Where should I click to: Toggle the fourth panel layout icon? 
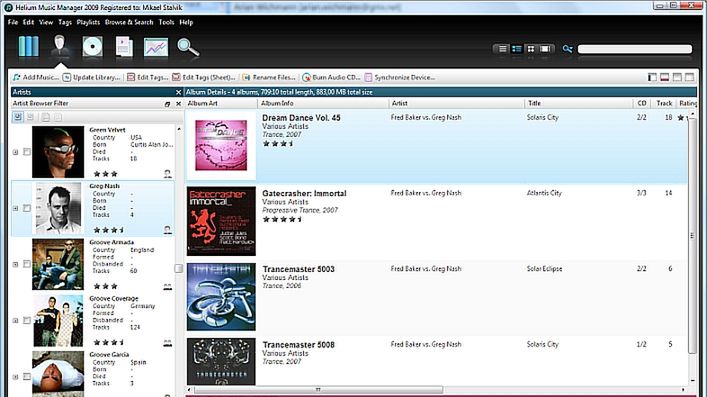690,77
